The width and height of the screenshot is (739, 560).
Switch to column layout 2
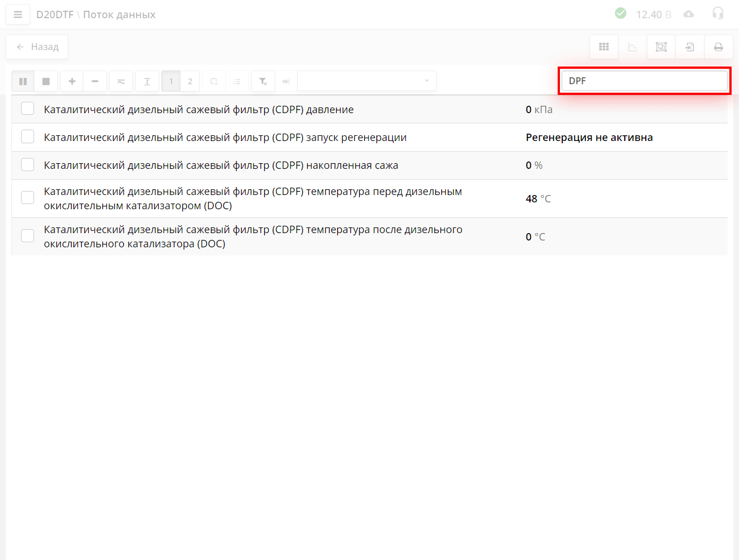pyautogui.click(x=190, y=81)
